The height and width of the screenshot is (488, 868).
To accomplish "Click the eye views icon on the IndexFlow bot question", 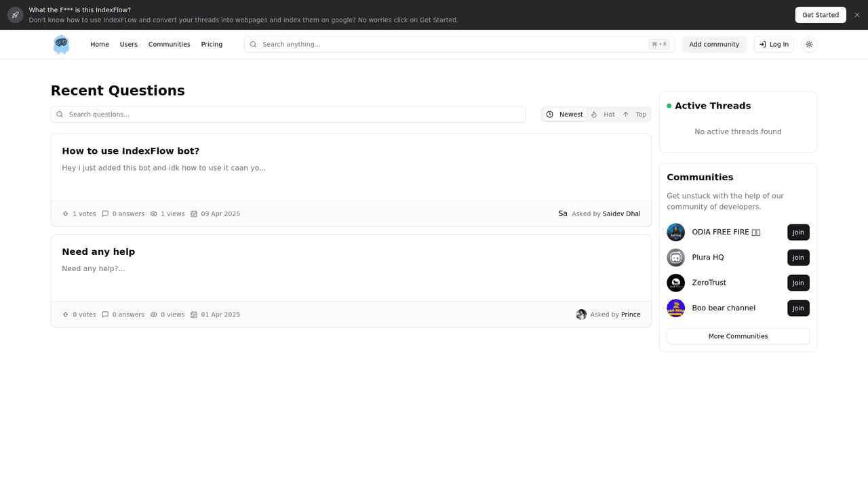I will [x=153, y=213].
